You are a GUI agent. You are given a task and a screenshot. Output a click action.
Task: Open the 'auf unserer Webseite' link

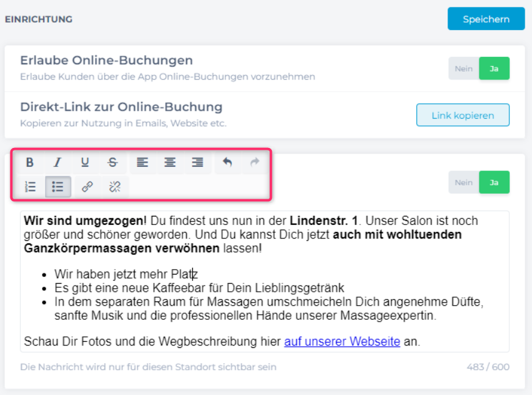[x=342, y=341]
